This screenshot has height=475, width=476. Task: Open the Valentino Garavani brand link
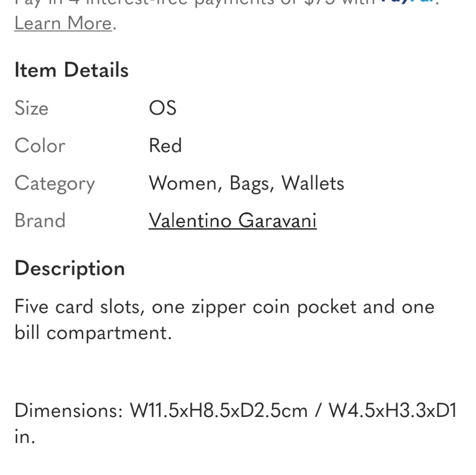(233, 220)
